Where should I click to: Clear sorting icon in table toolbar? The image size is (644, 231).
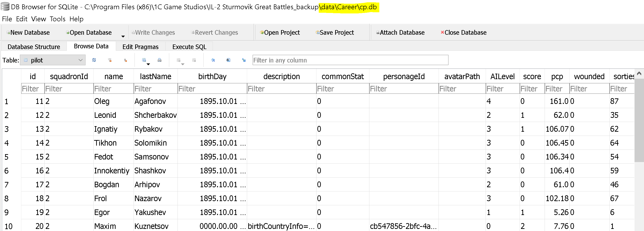[125, 60]
